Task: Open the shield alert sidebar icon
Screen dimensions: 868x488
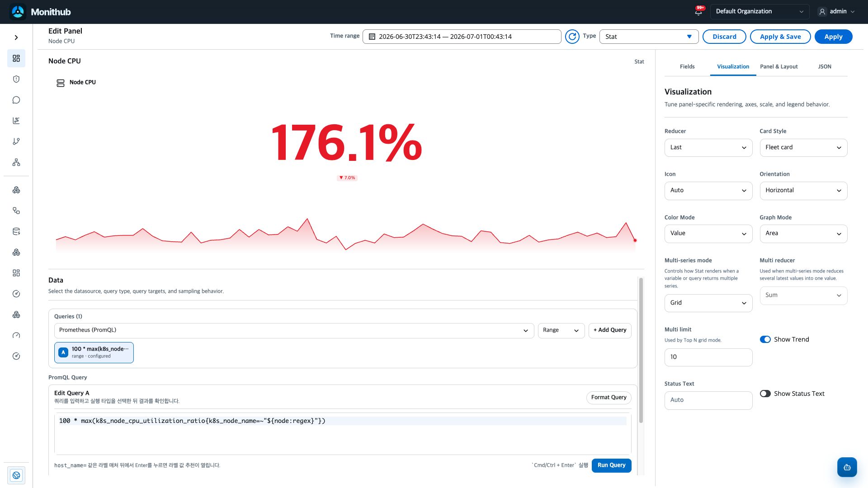Action: (16, 79)
